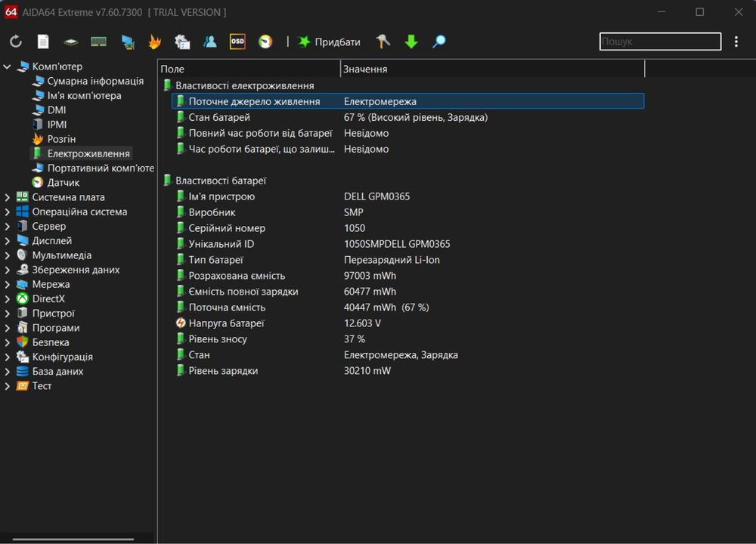Click the База даних database icon

coord(22,371)
